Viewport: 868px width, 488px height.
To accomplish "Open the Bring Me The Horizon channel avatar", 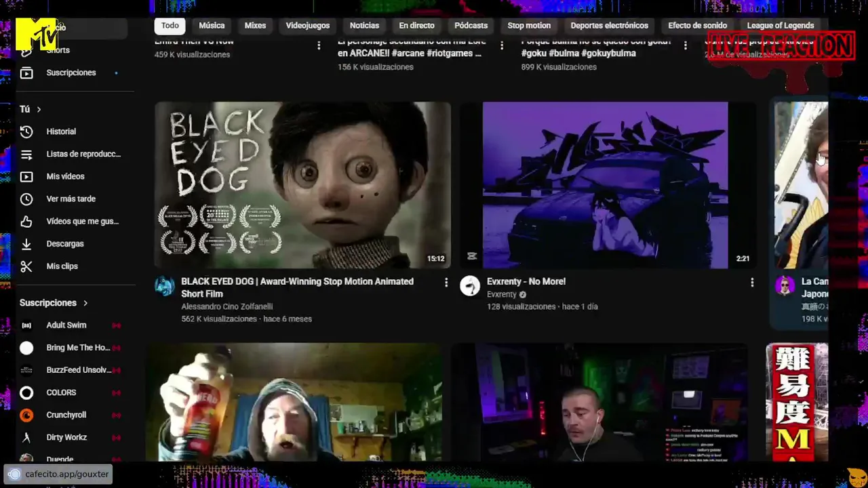I will point(26,348).
